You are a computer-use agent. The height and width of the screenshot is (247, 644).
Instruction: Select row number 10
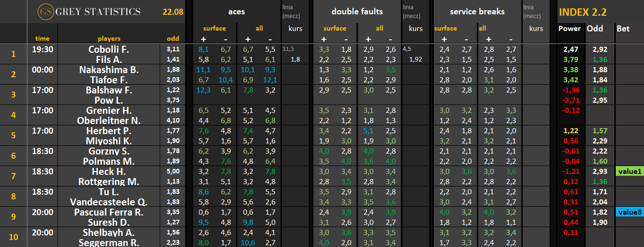tap(13, 237)
